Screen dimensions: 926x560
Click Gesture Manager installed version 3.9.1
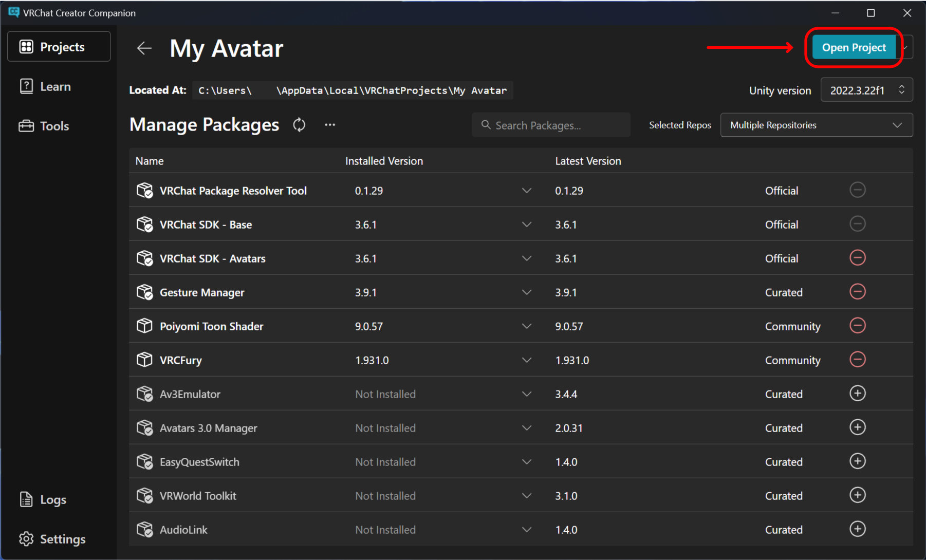click(366, 292)
